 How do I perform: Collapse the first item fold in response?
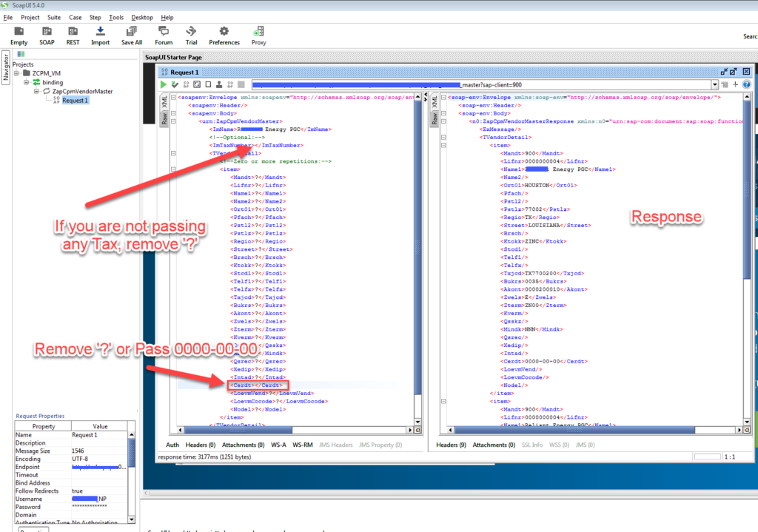(x=443, y=145)
